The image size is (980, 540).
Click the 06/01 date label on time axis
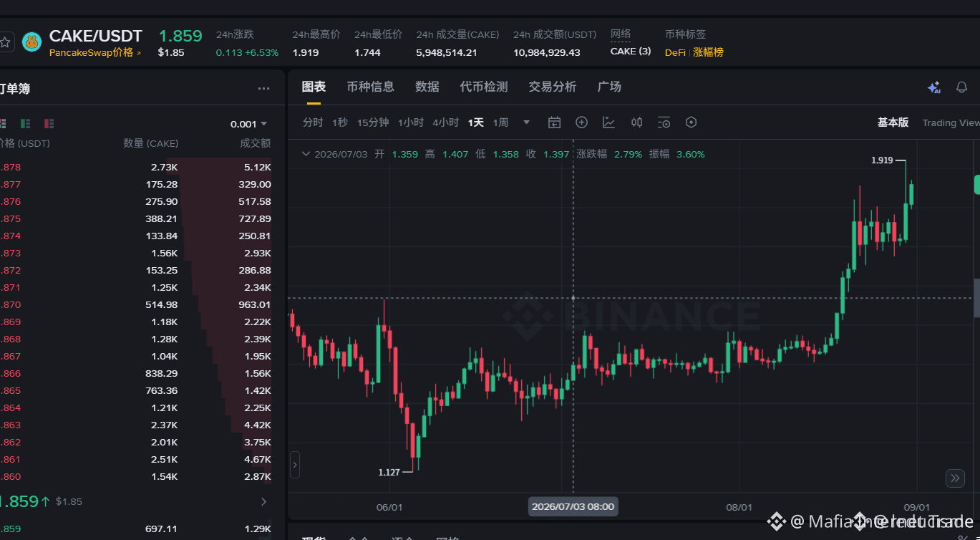pyautogui.click(x=389, y=507)
